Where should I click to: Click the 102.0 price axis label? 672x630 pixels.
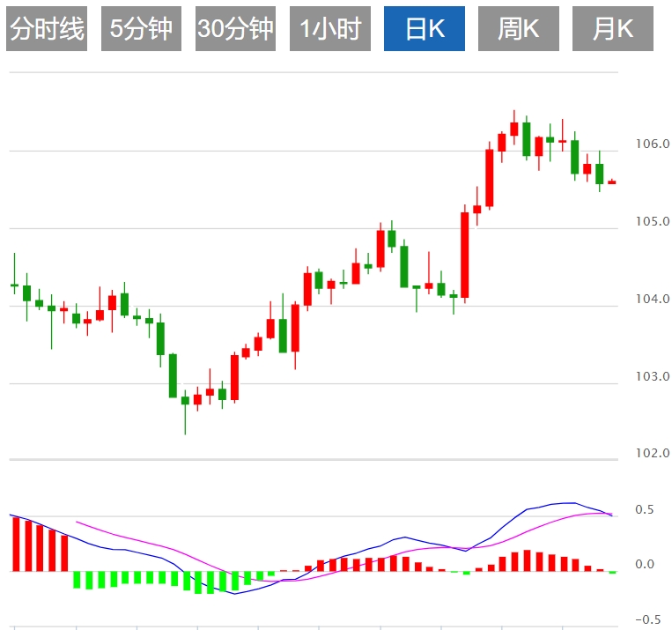pyautogui.click(x=653, y=453)
